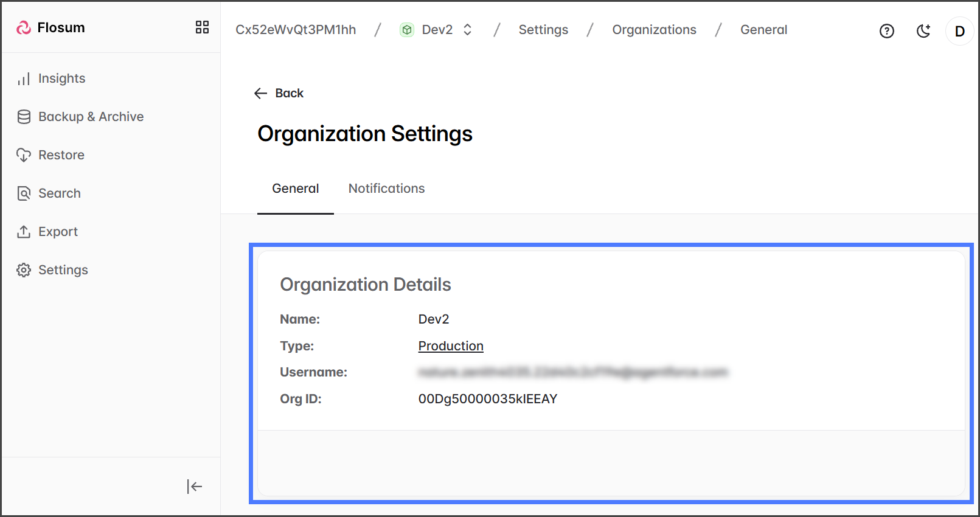
Task: Click the Org ID value text
Action: pos(487,399)
